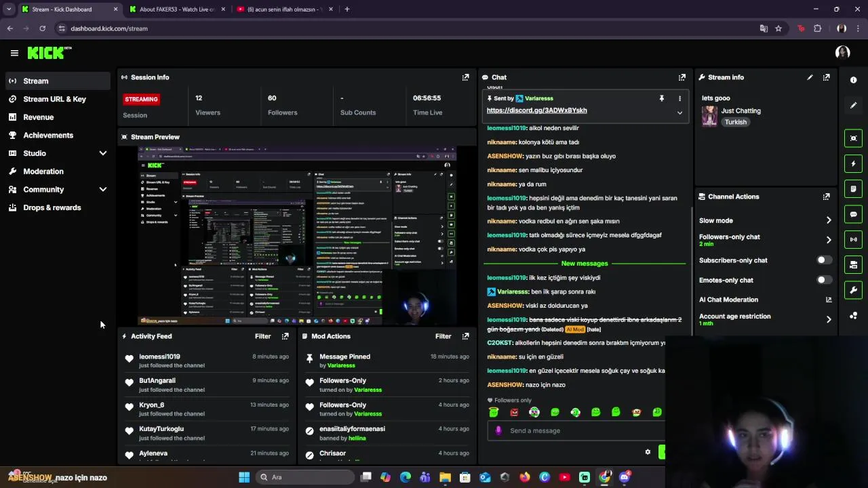Open AI Chat Moderation external link icon
The image size is (868, 488).
pyautogui.click(x=829, y=300)
